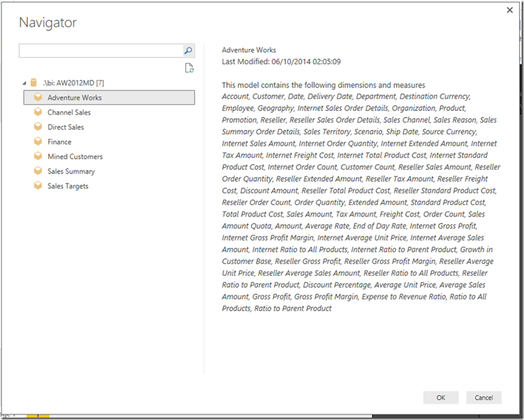
Task: Click inside the Navigator search box
Action: [101, 51]
